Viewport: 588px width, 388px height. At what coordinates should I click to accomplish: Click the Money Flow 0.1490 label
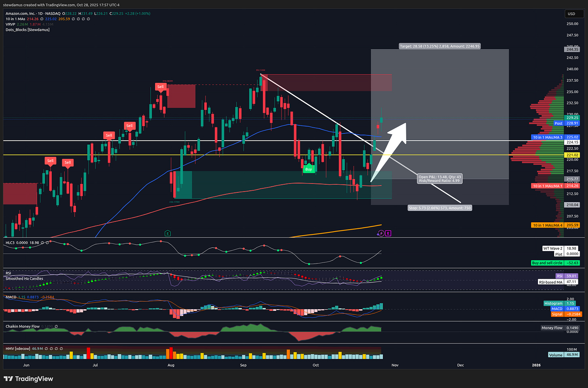tap(561, 328)
